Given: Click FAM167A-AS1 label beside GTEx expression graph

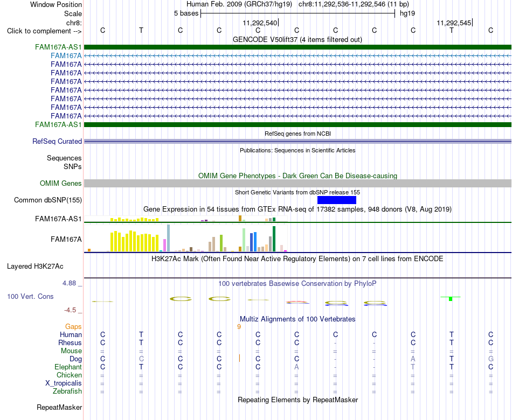Looking at the screenshot, I should point(58,219).
